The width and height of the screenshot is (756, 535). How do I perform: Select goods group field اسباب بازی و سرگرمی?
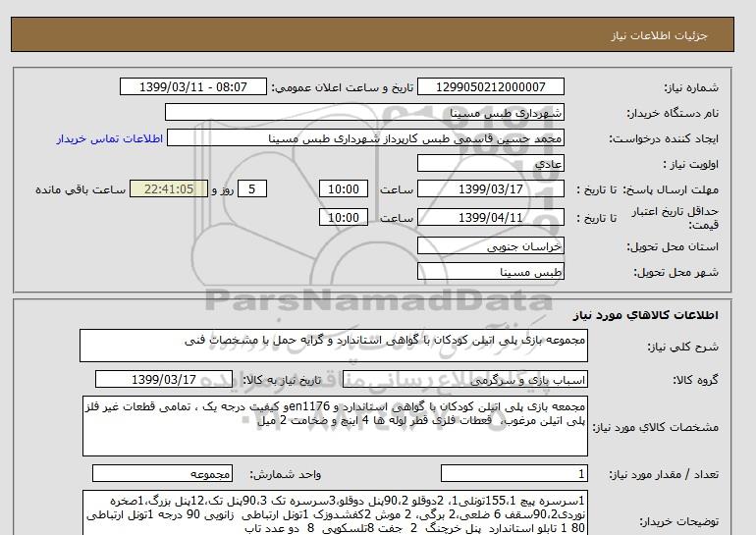(x=465, y=380)
